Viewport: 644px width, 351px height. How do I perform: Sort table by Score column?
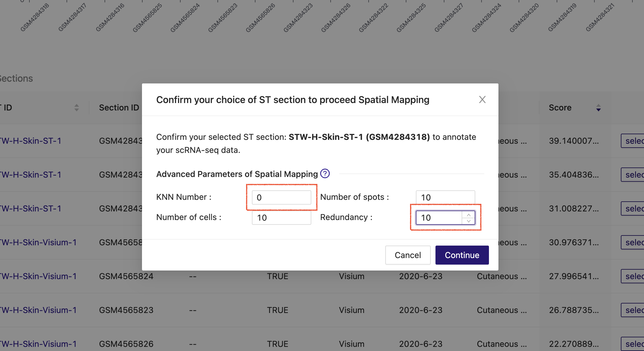pos(598,107)
